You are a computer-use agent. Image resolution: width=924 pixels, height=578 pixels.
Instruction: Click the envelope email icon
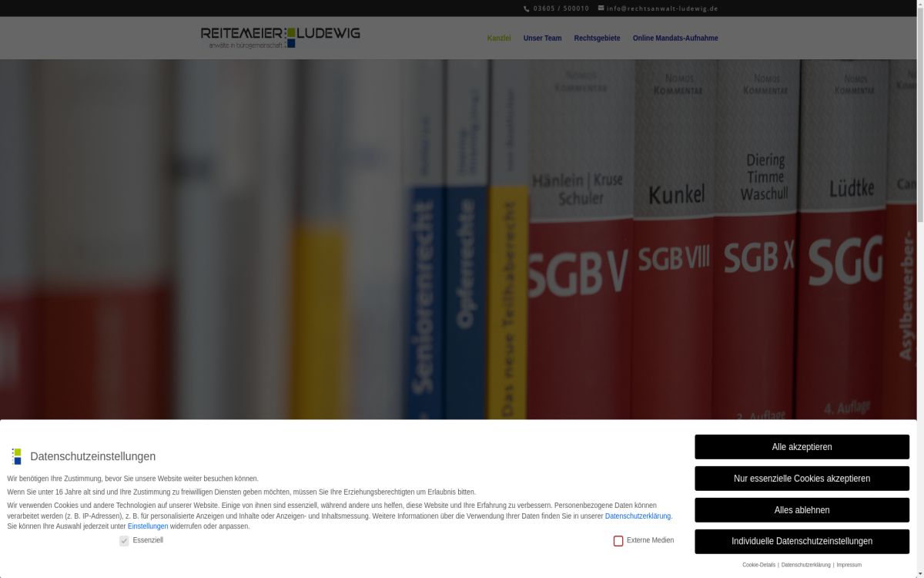coord(601,8)
